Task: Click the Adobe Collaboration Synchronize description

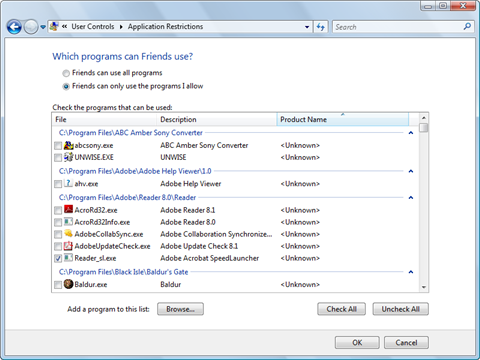Action: click(216, 234)
